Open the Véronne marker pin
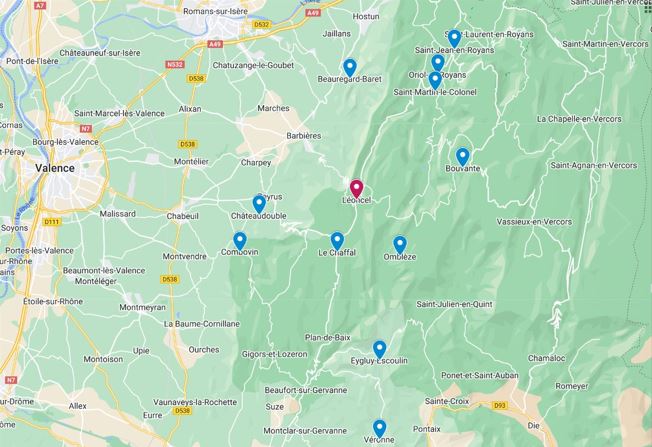This screenshot has width=652, height=447. [x=379, y=429]
